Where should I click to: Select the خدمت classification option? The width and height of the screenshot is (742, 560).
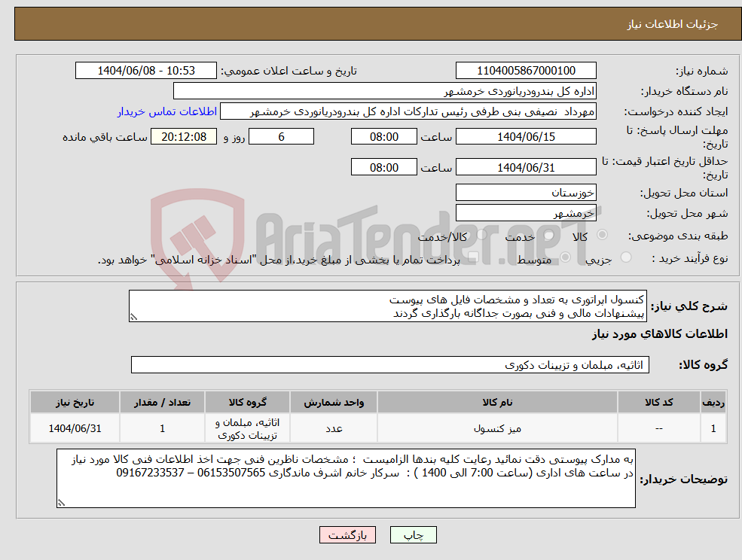548,235
